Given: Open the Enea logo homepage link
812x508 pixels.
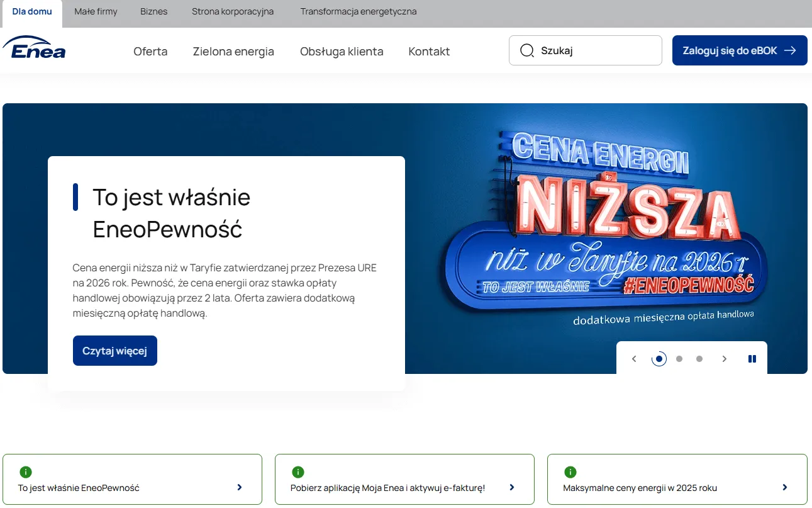Looking at the screenshot, I should coord(35,47).
